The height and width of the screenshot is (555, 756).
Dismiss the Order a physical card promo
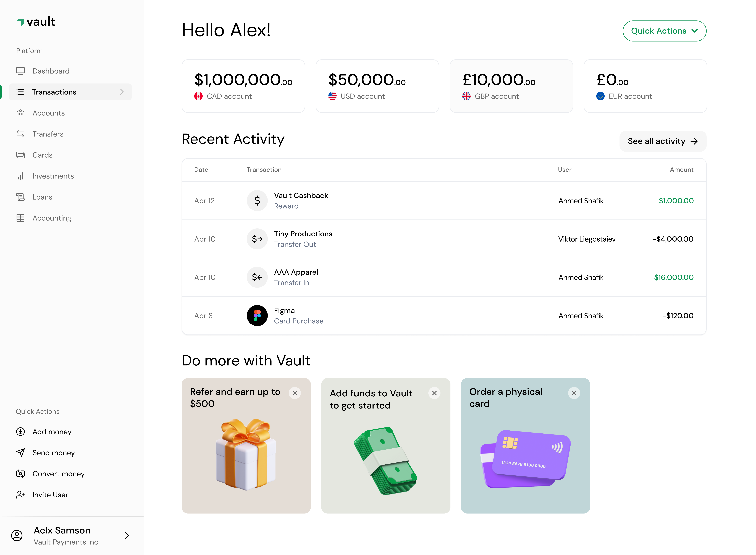(574, 393)
